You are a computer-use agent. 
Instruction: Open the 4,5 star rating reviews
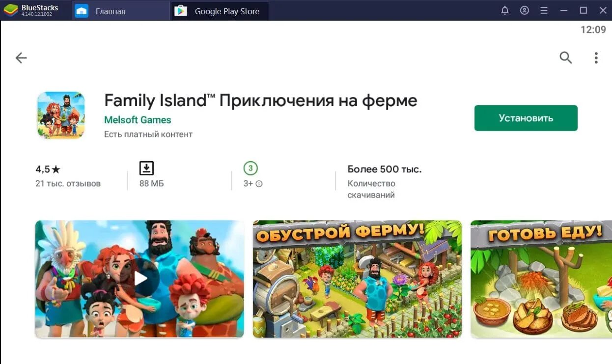point(68,176)
